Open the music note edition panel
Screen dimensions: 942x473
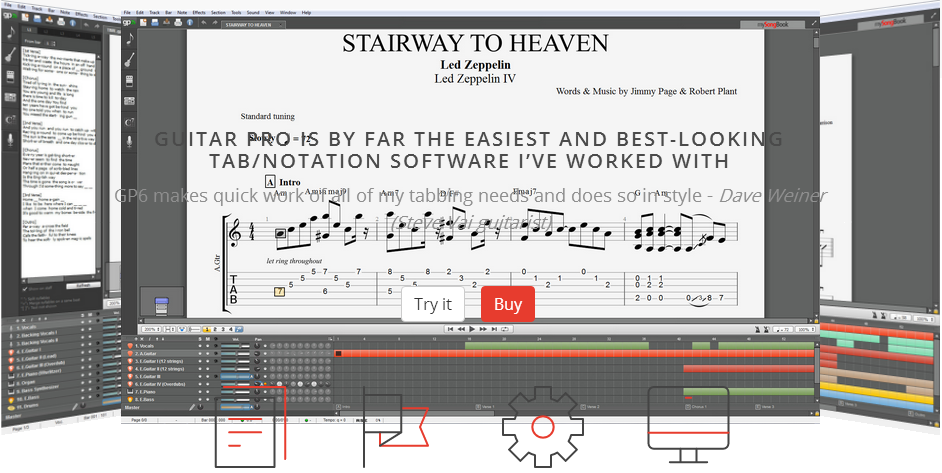[x=128, y=36]
